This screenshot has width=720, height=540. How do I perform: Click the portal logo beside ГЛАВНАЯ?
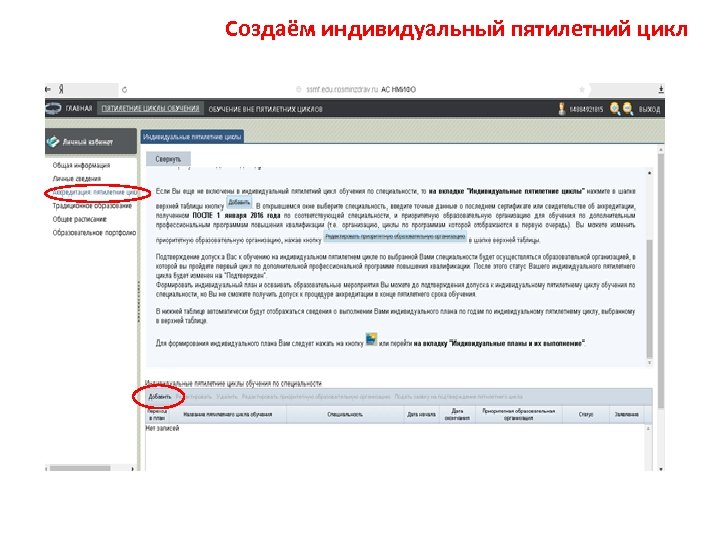click(53, 109)
